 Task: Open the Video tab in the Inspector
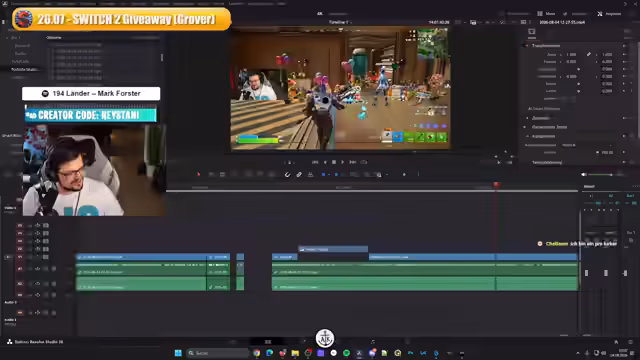pyautogui.click(x=531, y=33)
